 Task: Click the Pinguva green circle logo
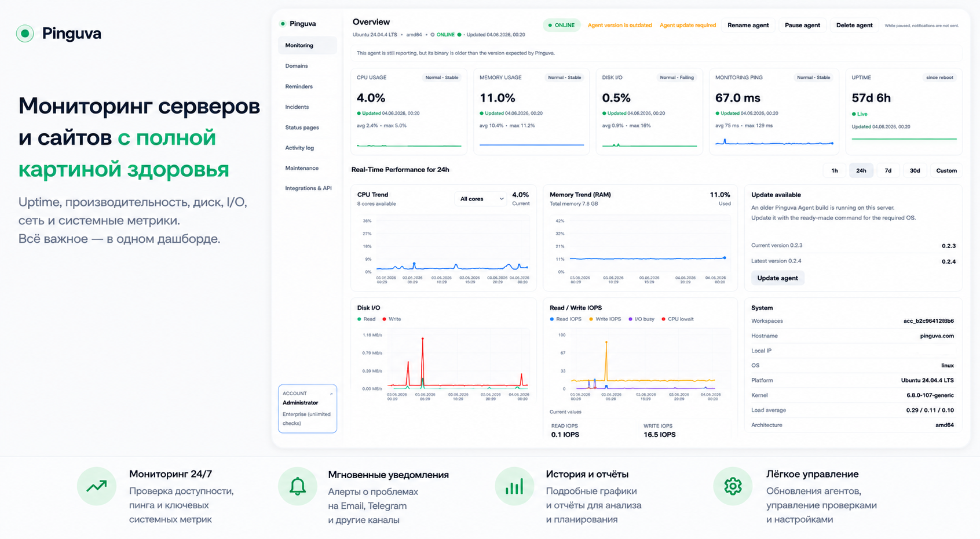[25, 34]
